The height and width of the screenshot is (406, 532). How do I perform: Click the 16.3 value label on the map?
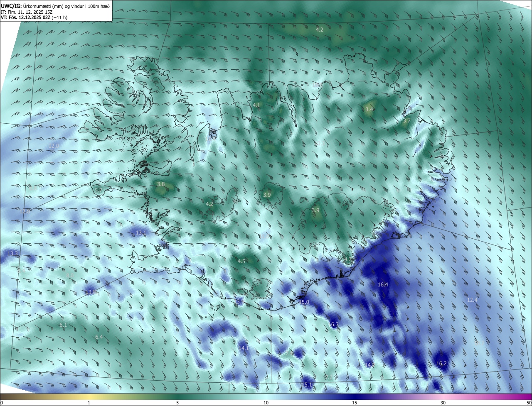[333, 324]
